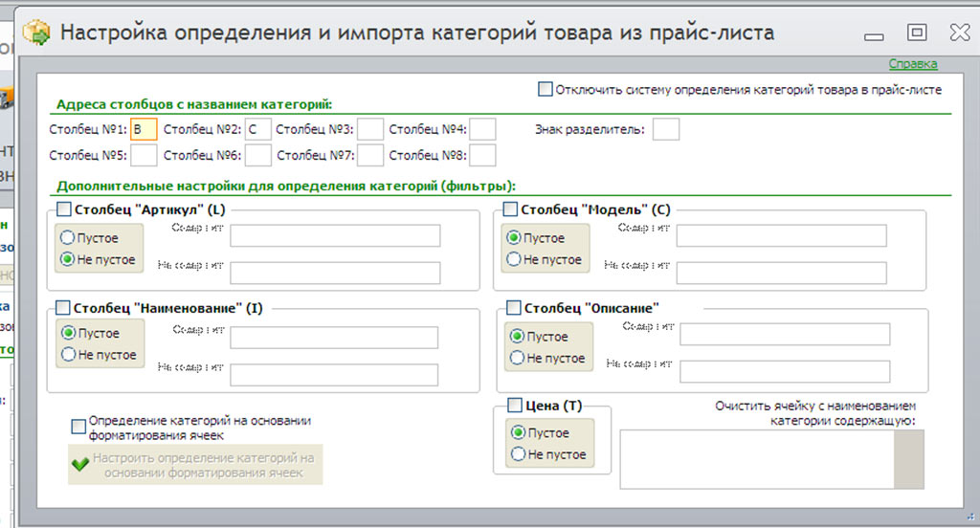Click the lower text field in Наименование group
980x528 pixels.
point(334,375)
